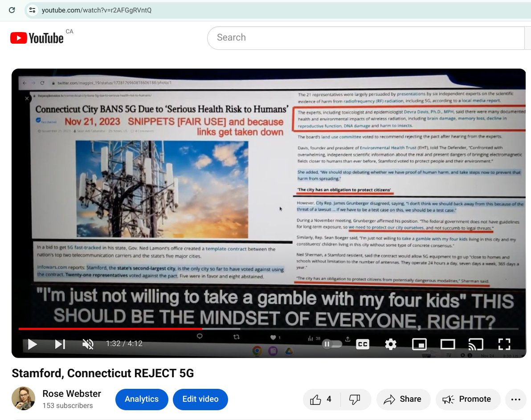Skip to the next video
Image resolution: width=531 pixels, height=420 pixels.
60,344
